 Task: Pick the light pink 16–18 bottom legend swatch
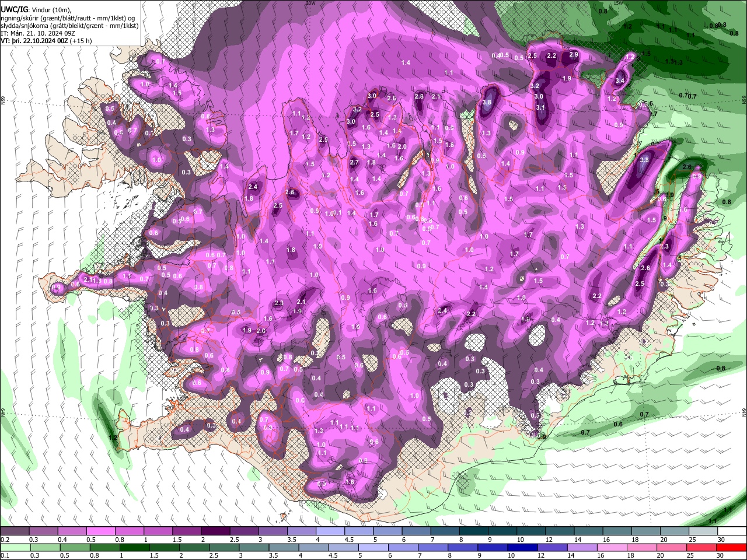point(612,548)
